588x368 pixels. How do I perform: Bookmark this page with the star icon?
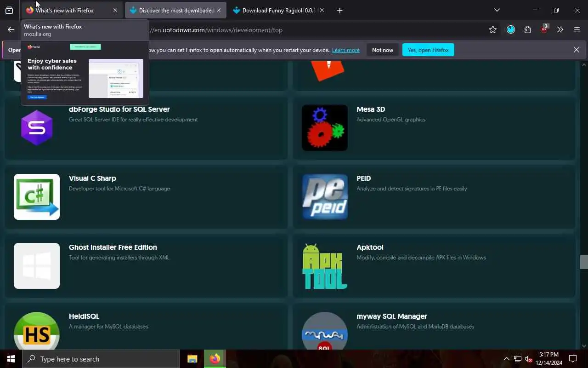[493, 30]
